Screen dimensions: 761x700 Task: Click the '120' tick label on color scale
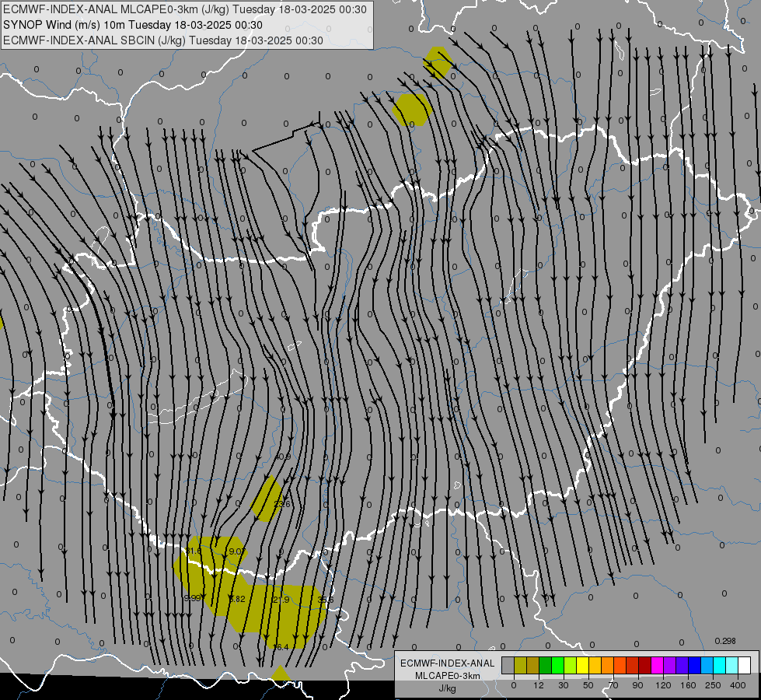[x=663, y=685]
